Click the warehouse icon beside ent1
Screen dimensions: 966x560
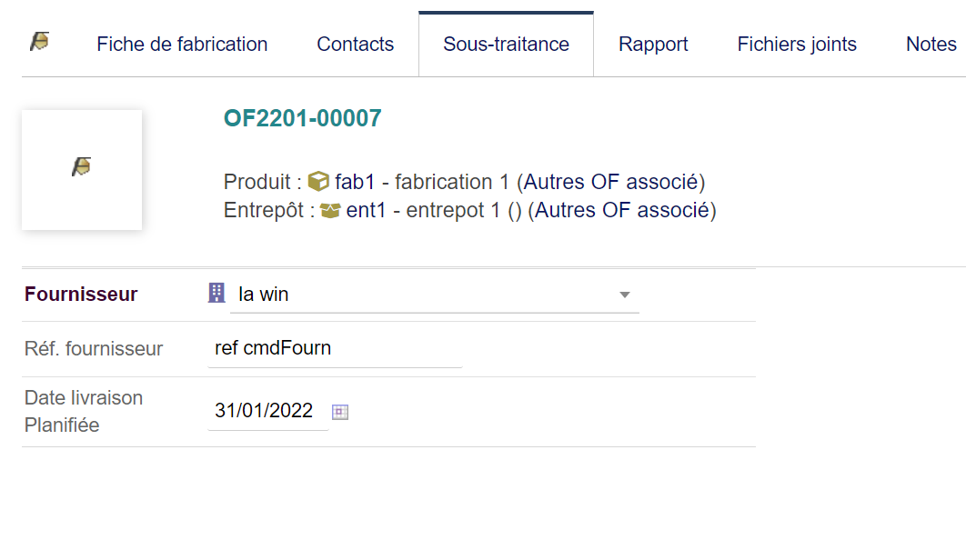pyautogui.click(x=331, y=211)
